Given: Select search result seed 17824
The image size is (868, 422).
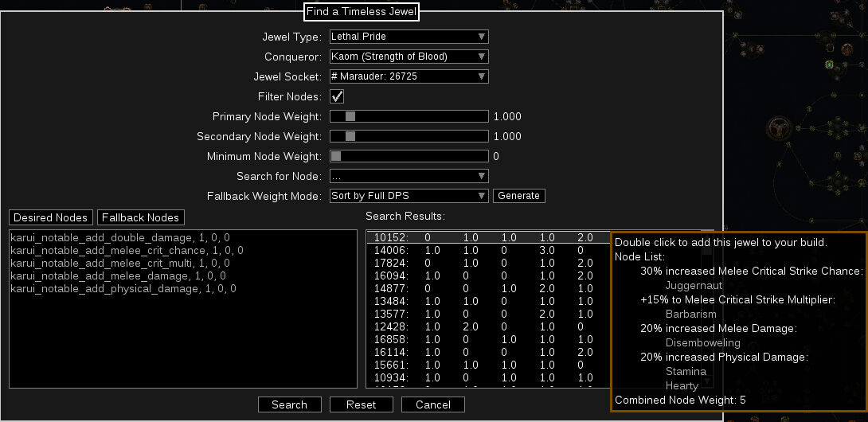Looking at the screenshot, I should (x=489, y=263).
